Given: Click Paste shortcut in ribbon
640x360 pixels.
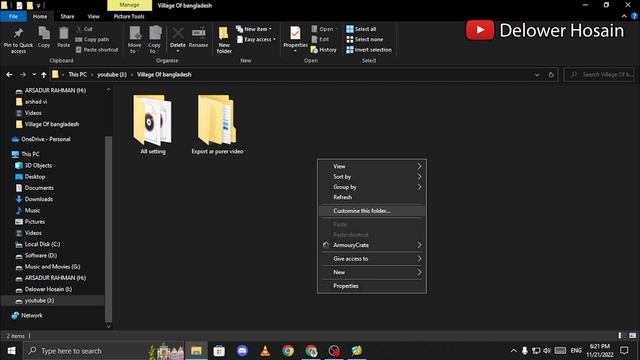Looking at the screenshot, I should pyautogui.click(x=97, y=50).
